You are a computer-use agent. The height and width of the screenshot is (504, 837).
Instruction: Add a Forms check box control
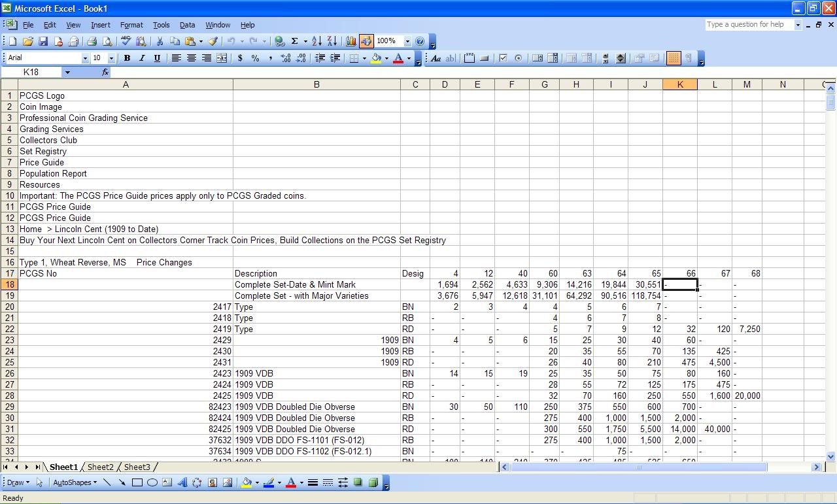pyautogui.click(x=504, y=58)
